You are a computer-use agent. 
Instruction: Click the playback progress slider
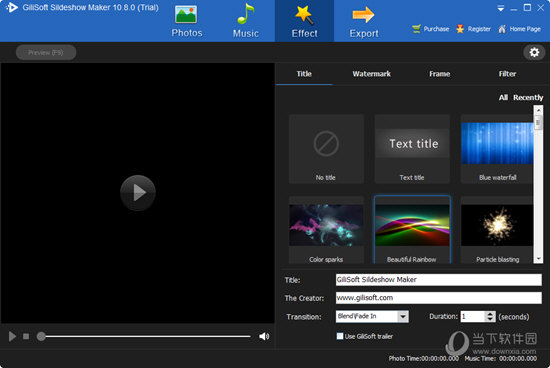(x=144, y=336)
